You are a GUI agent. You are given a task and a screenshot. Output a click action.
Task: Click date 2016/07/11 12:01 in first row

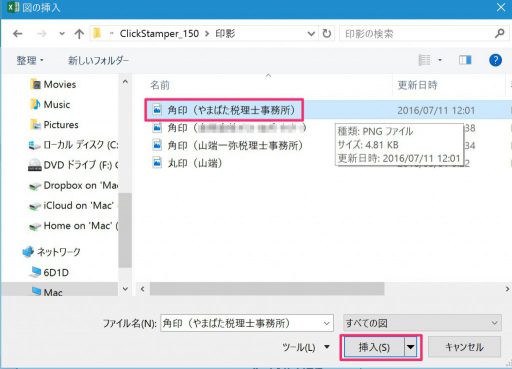point(436,110)
